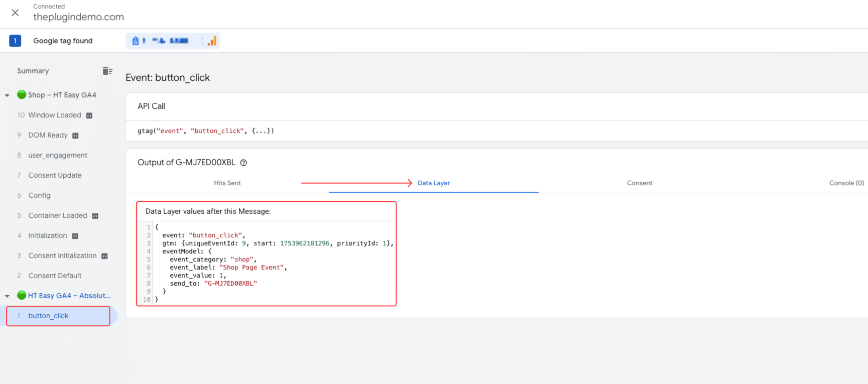The width and height of the screenshot is (868, 384).
Task: Click the clear events icon beside Summary
Action: click(x=107, y=71)
